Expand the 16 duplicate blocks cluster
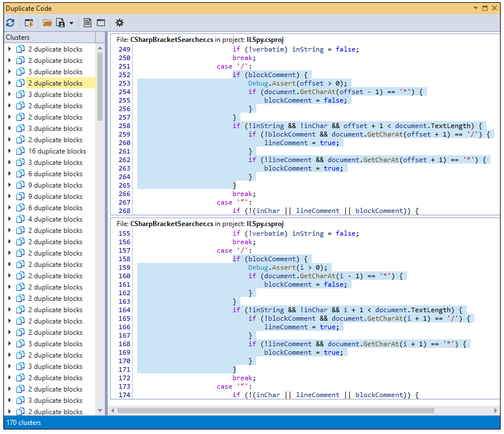 coord(10,151)
